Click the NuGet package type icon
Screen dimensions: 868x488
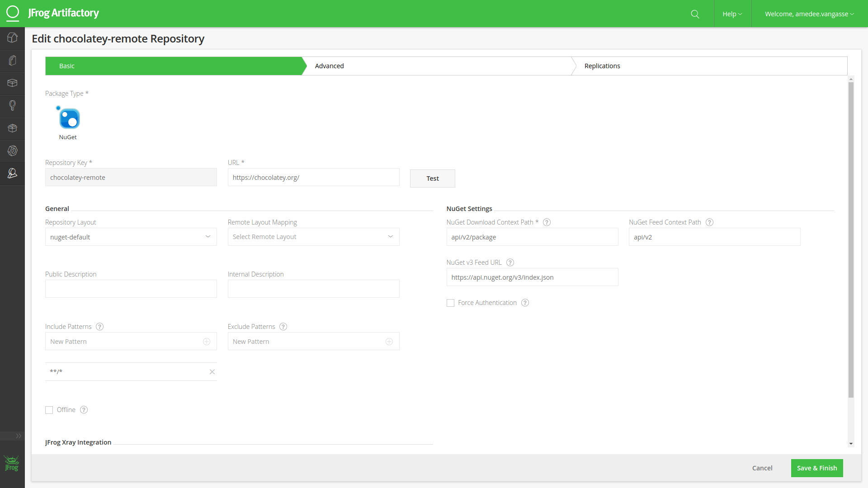tap(68, 118)
